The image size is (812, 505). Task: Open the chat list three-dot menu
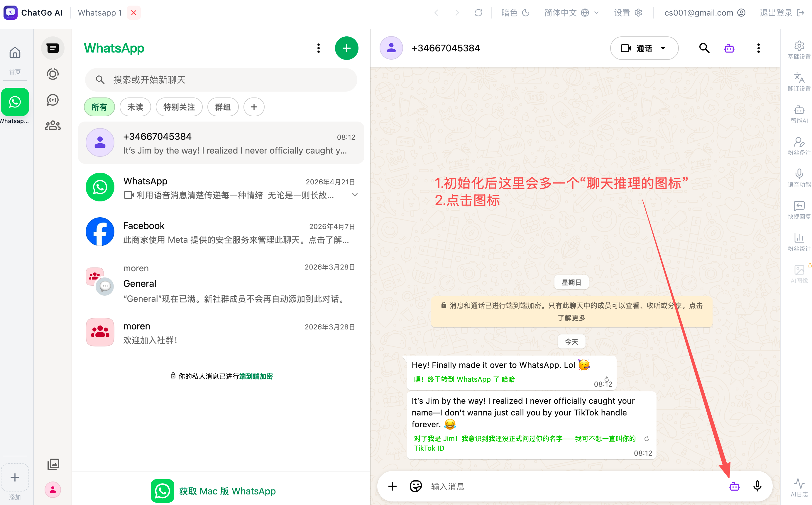pos(319,48)
